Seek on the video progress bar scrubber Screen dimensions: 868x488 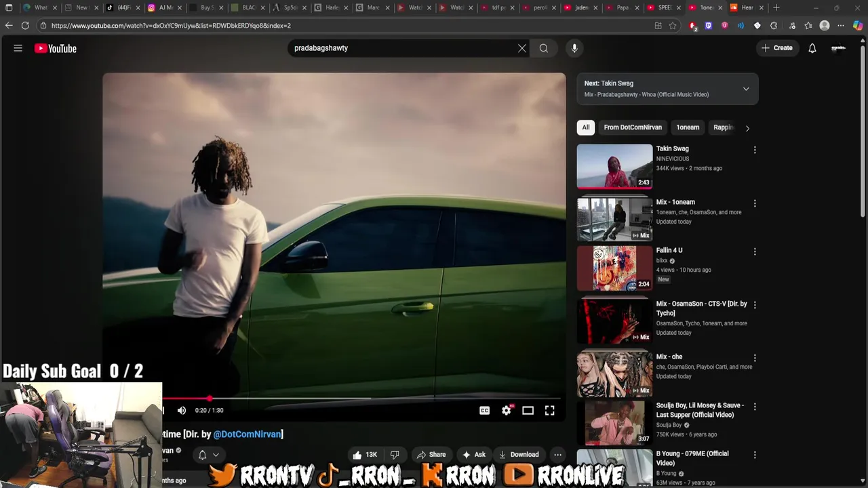click(210, 399)
